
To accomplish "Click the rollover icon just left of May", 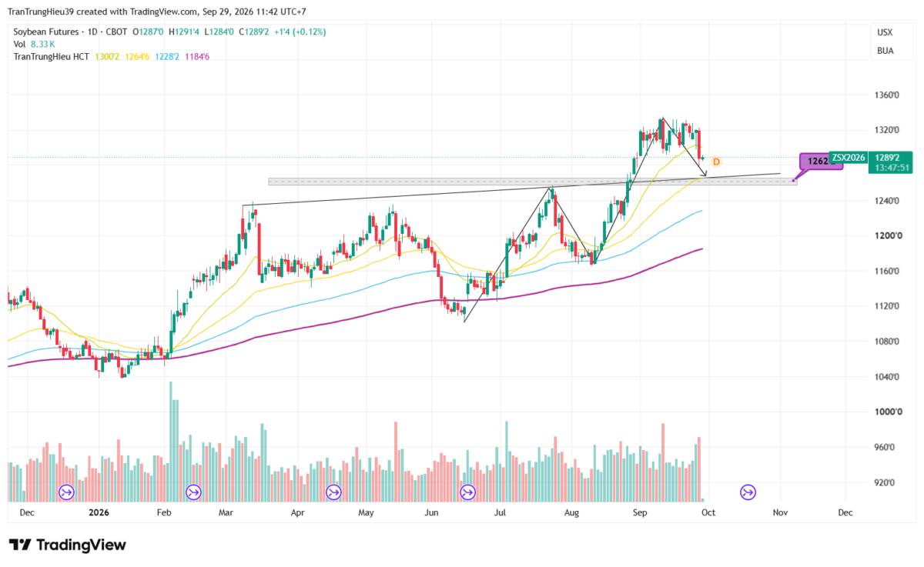I will pyautogui.click(x=333, y=492).
